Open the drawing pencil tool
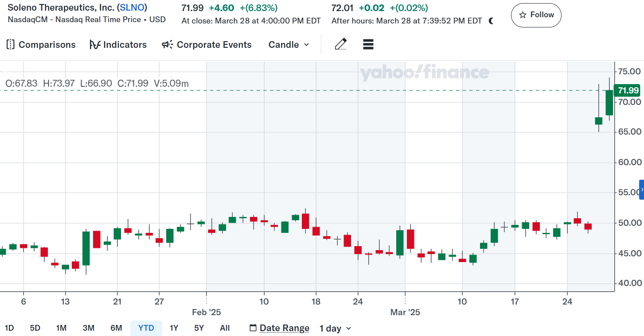This screenshot has height=336, width=644. point(341,44)
